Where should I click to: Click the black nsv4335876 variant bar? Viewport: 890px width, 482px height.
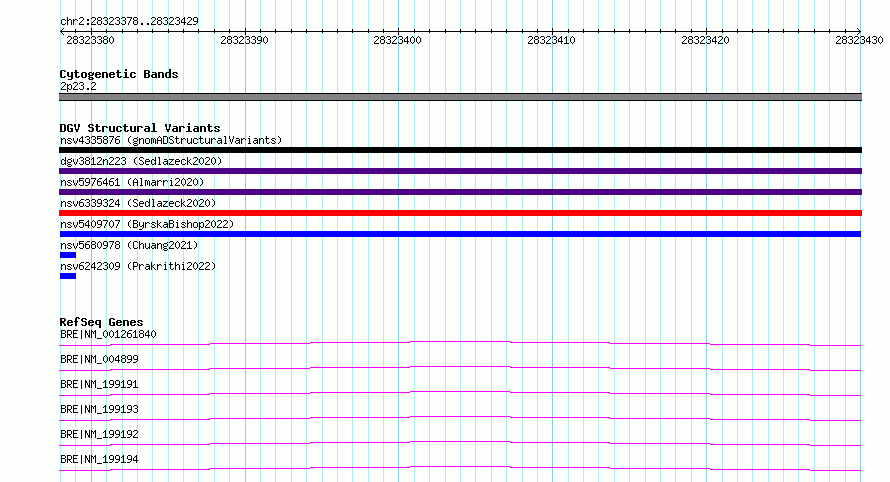pyautogui.click(x=460, y=150)
